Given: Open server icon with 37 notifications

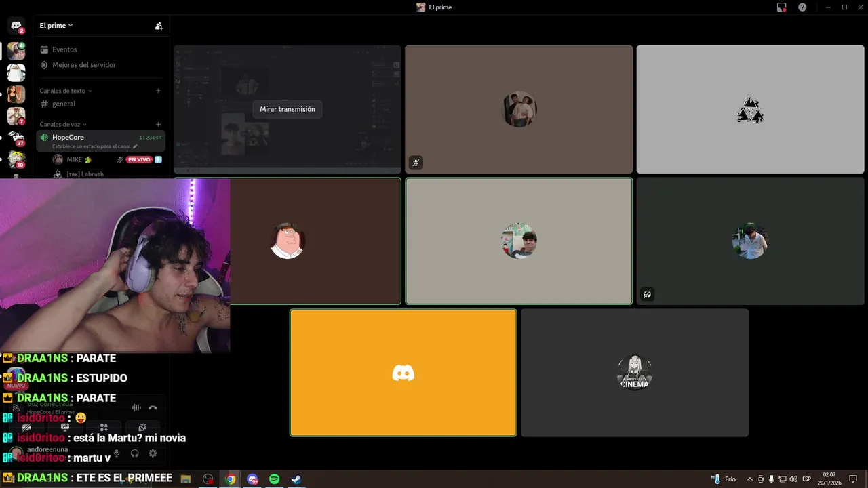Looking at the screenshot, I should pyautogui.click(x=16, y=138).
